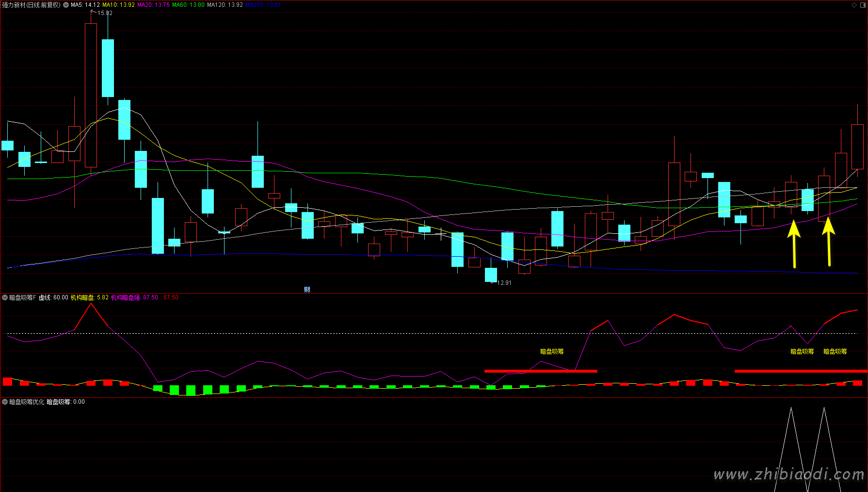Select the MA10 moving average label
The height and width of the screenshot is (492, 868).
point(118,5)
